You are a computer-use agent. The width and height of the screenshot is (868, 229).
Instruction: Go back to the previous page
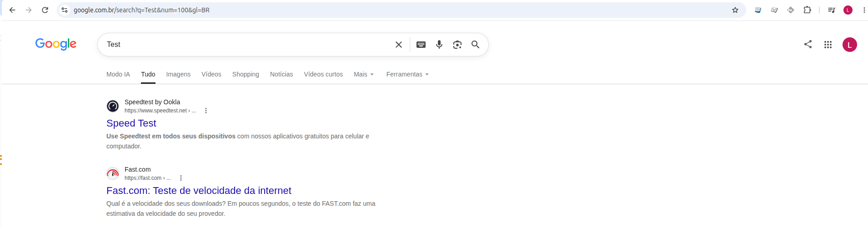pos(12,10)
